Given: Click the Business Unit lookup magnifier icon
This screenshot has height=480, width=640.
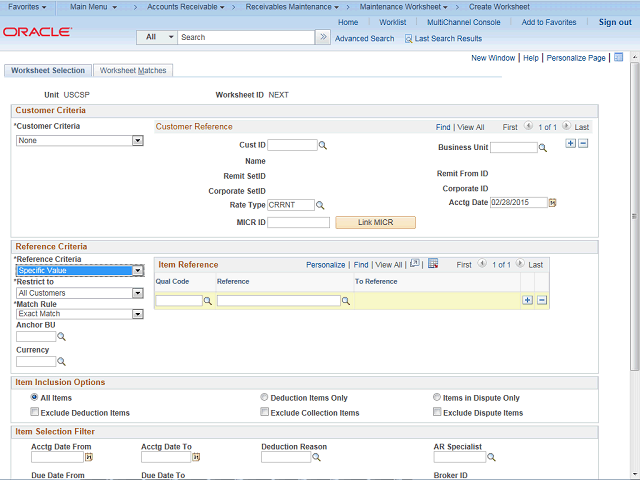Looking at the screenshot, I should [x=543, y=148].
